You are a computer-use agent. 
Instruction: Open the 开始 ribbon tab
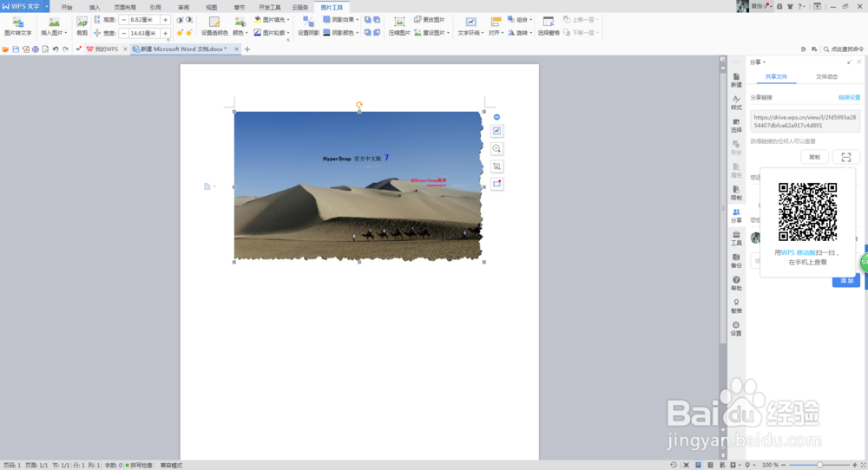[67, 7]
